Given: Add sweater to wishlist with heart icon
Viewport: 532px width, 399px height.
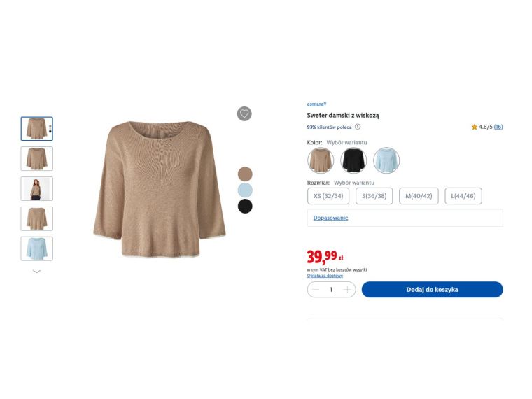Looking at the screenshot, I should (x=244, y=113).
